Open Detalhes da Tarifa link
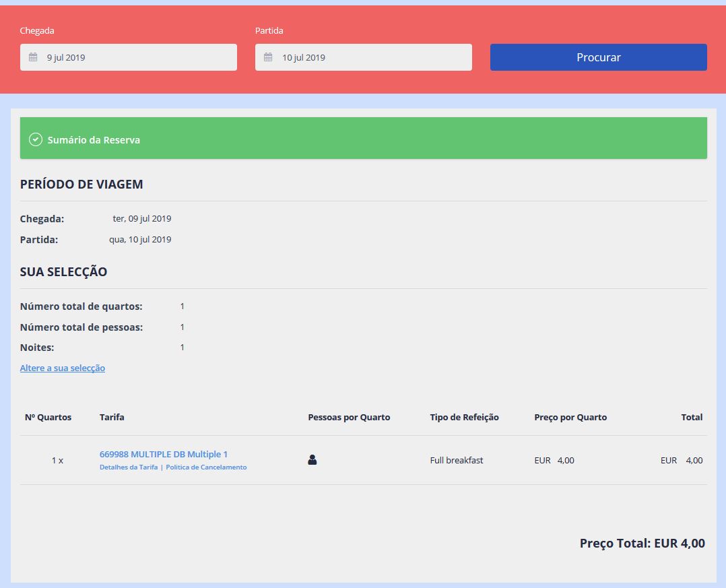726x588 pixels. click(129, 467)
